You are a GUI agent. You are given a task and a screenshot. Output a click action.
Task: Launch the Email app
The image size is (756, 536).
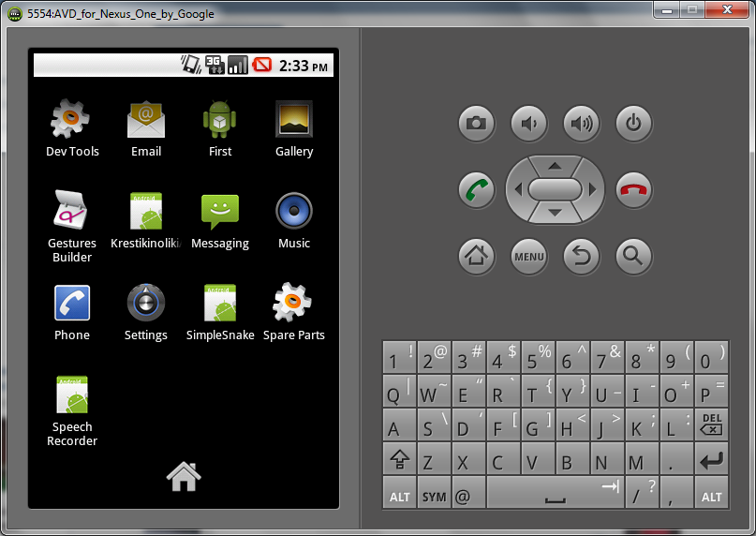pyautogui.click(x=146, y=128)
